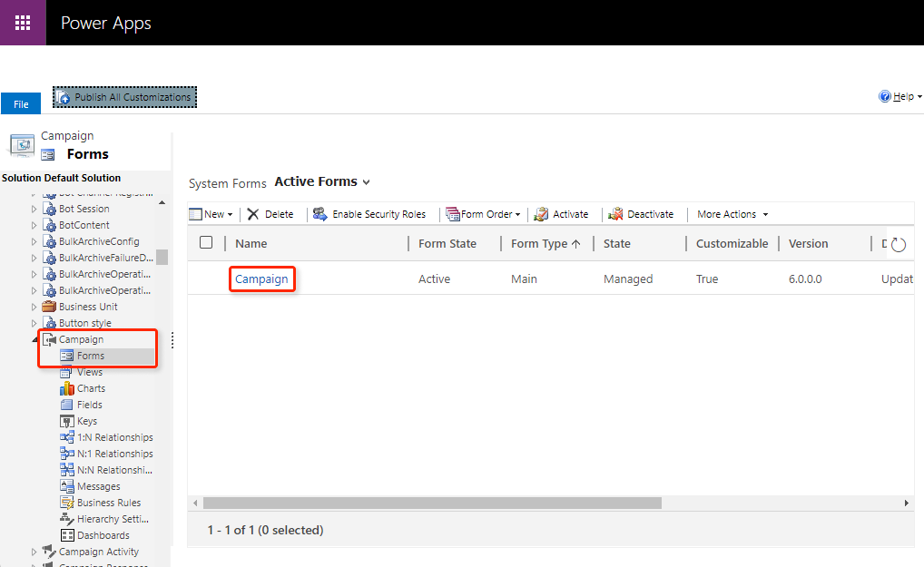Expand the Business Unit tree node
The image size is (924, 567).
34,307
